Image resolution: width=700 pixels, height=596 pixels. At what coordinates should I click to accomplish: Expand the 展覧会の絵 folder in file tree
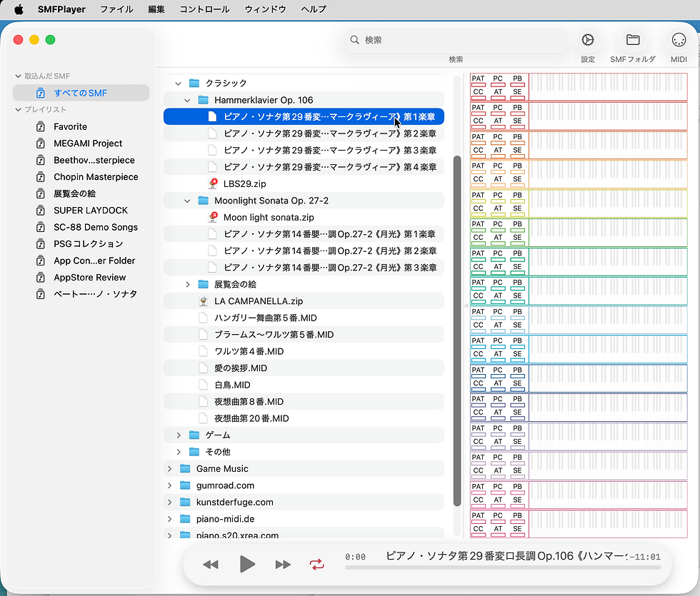188,284
